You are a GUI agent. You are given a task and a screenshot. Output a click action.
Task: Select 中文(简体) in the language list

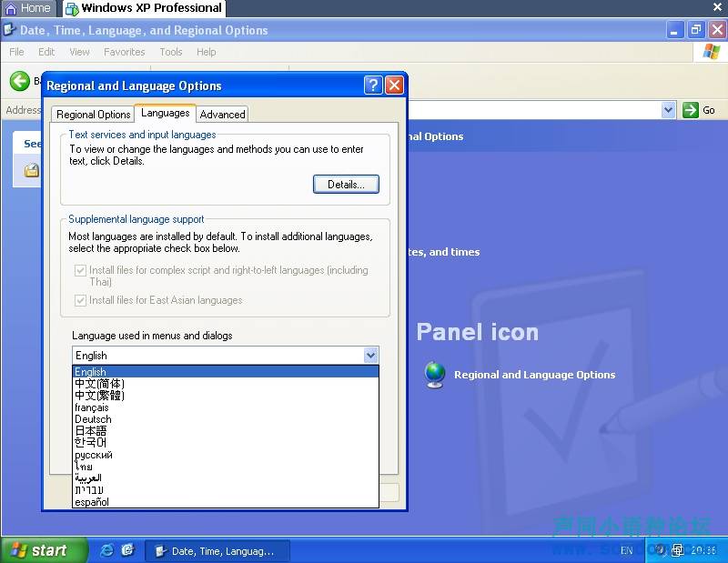click(226, 384)
